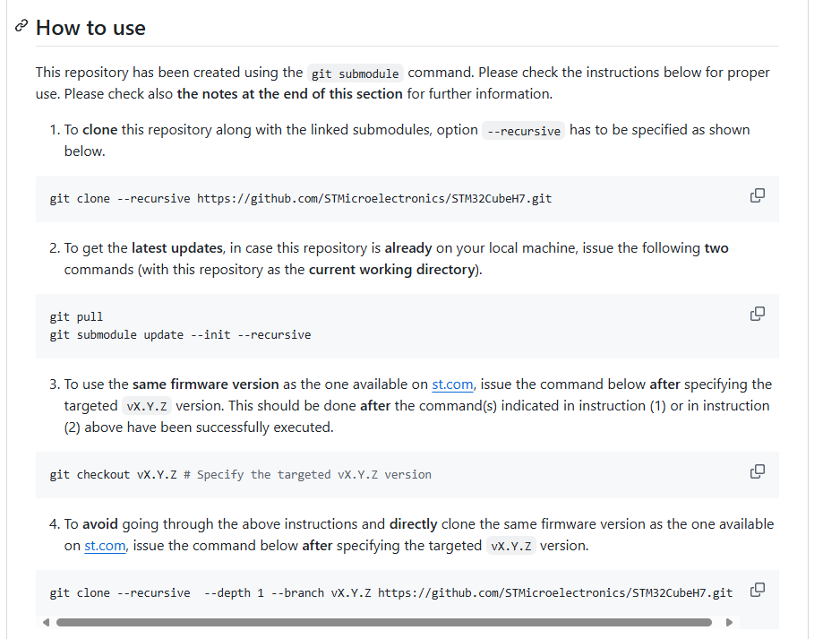Click inside the first git clone code block text
The width and height of the screenshot is (840, 639).
(x=301, y=199)
